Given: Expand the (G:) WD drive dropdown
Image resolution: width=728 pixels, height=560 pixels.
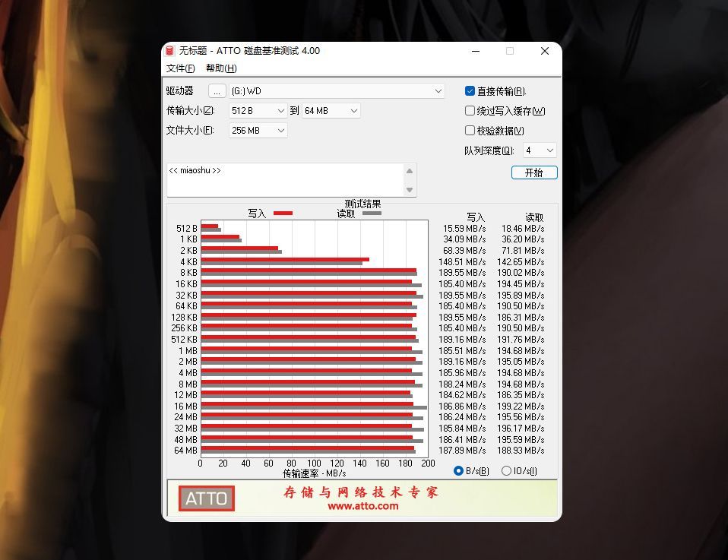Looking at the screenshot, I should [438, 91].
